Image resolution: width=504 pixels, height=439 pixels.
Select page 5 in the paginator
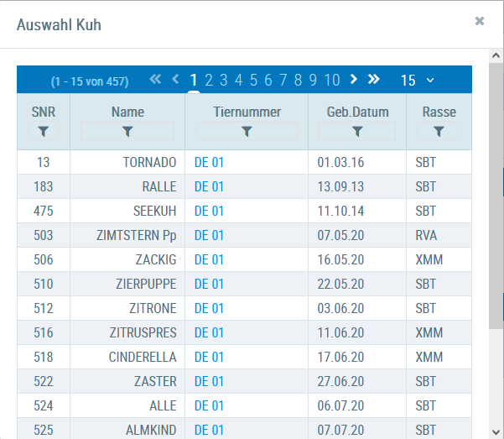coord(253,81)
